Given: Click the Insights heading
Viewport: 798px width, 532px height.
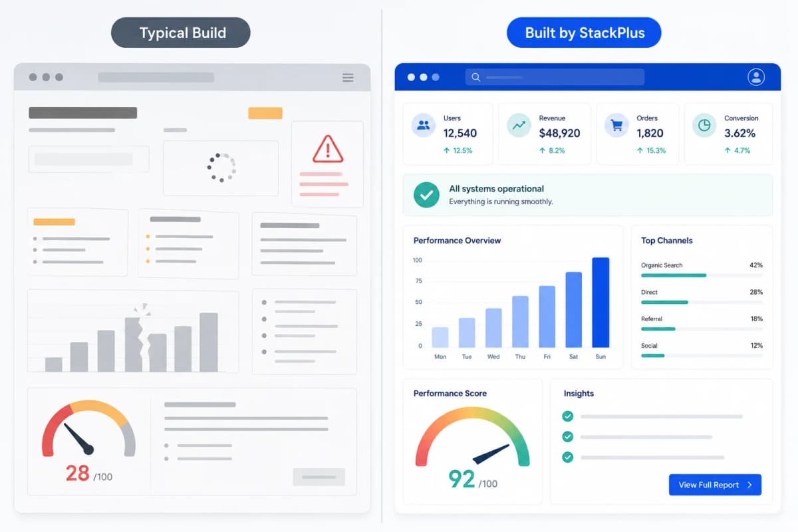Looking at the screenshot, I should click(x=579, y=394).
